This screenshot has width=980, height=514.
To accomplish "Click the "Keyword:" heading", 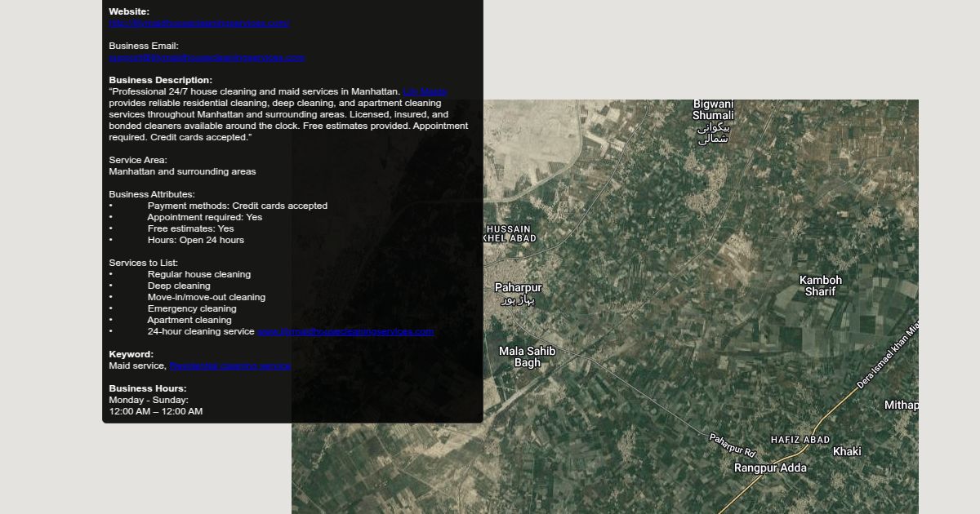I will tap(131, 355).
